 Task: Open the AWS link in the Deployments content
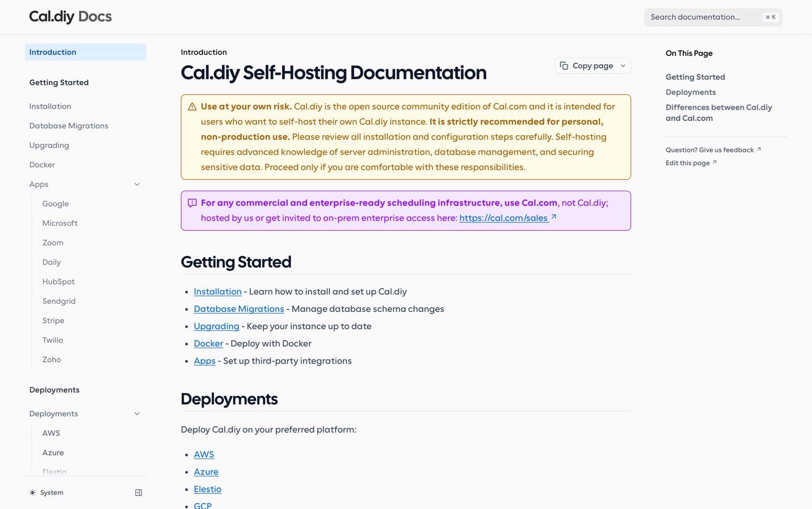204,454
